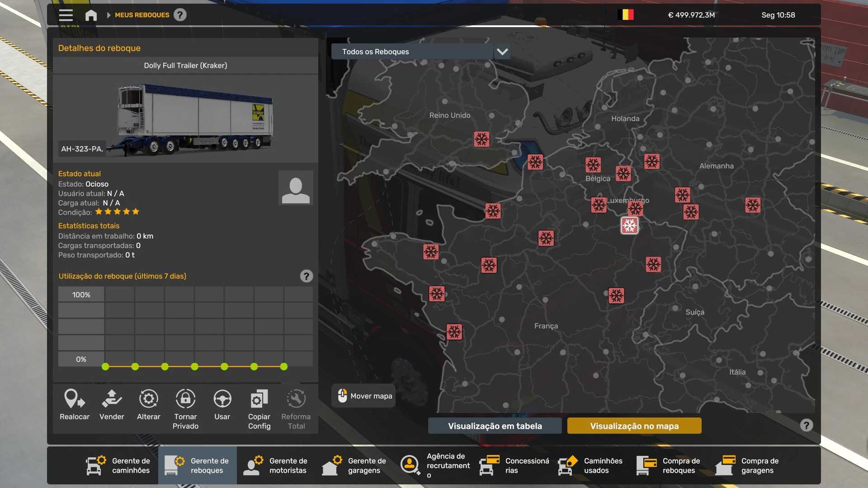Click the dropdown chevron arrow
This screenshot has height=488, width=868.
[502, 52]
